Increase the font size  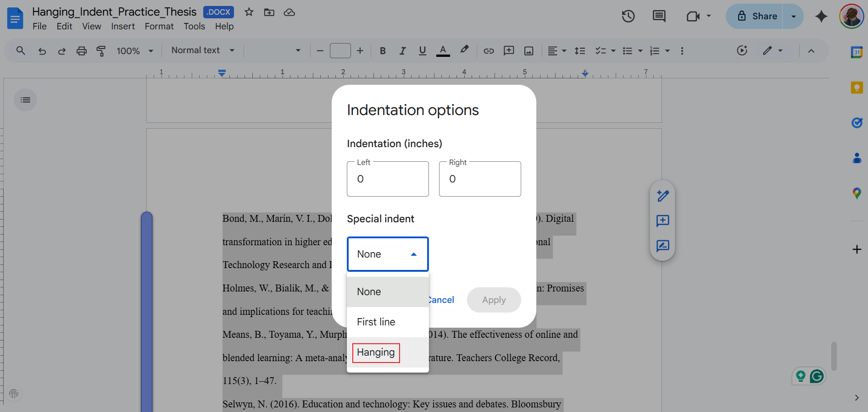(x=360, y=51)
